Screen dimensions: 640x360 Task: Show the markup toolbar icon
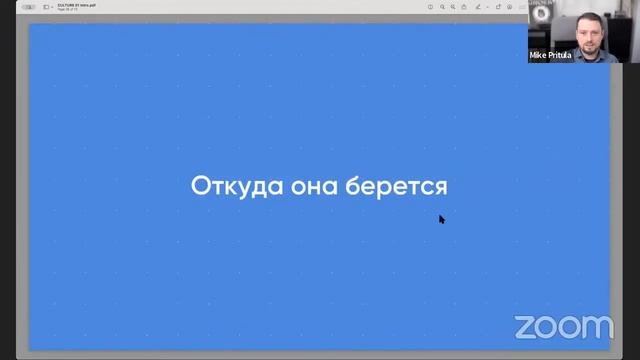point(509,7)
